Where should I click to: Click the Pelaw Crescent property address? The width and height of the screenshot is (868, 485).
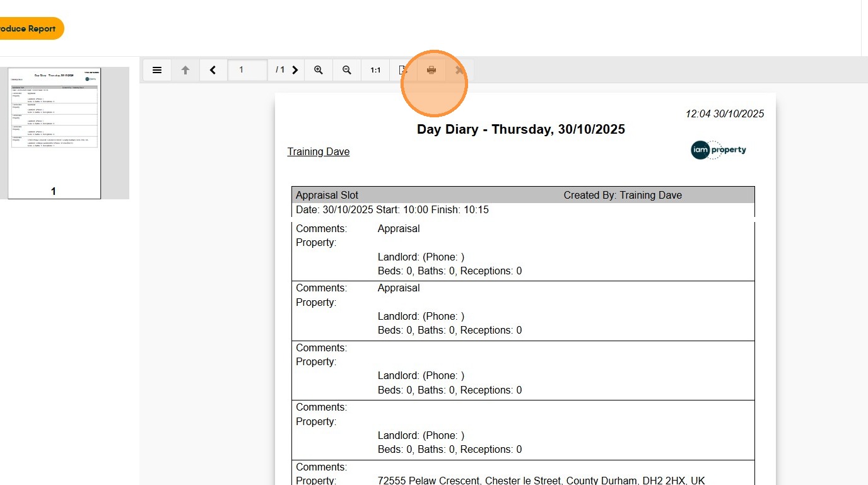pos(541,480)
